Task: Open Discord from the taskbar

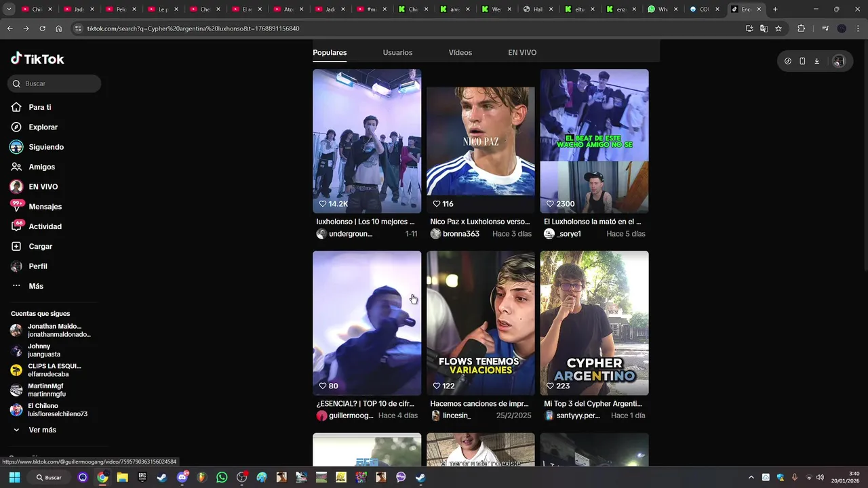Action: tap(182, 477)
